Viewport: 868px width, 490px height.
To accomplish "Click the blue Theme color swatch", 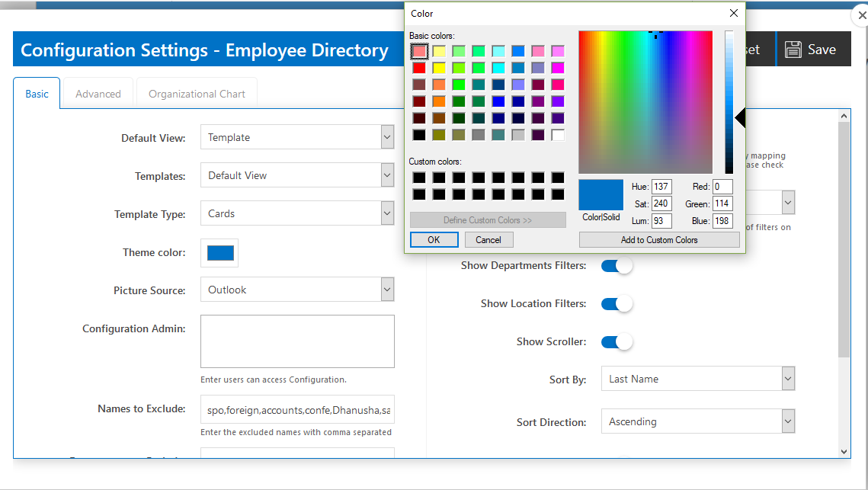I will [x=219, y=251].
